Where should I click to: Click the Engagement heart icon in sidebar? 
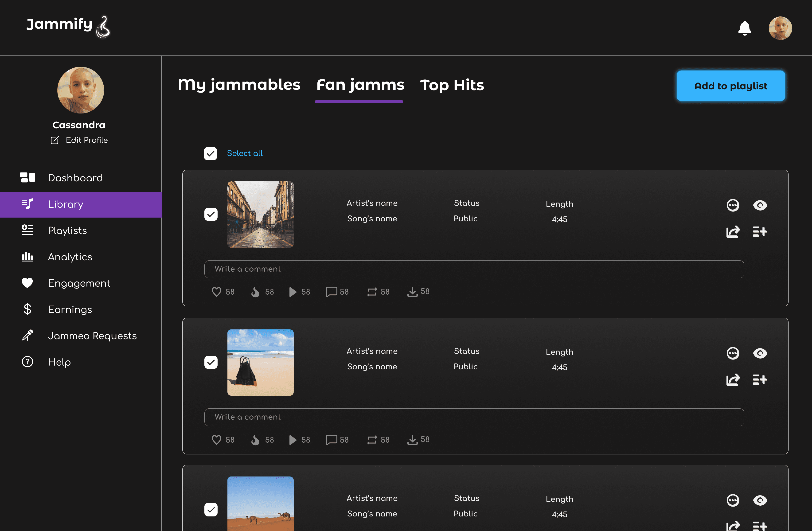(27, 283)
